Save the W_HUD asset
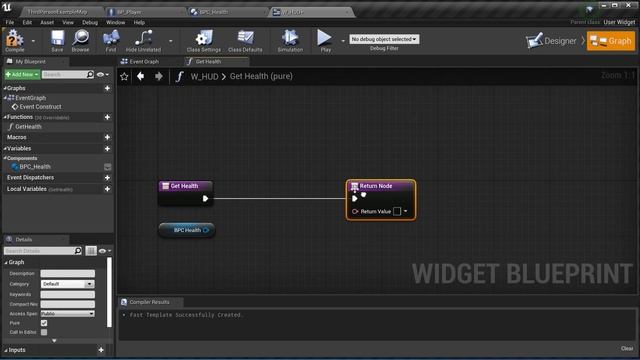The image size is (640, 360). (57, 40)
